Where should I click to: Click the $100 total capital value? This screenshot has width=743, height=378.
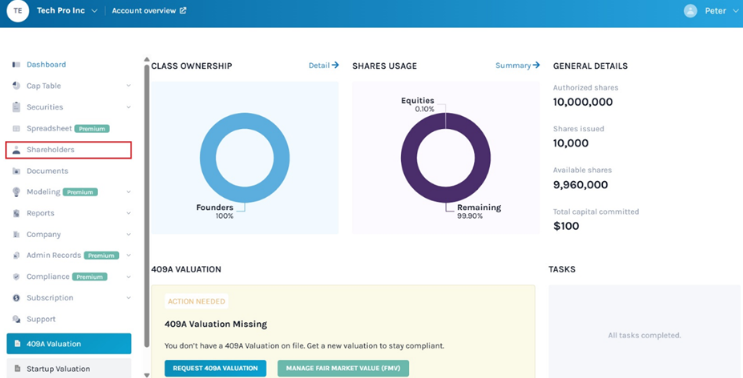click(x=566, y=226)
